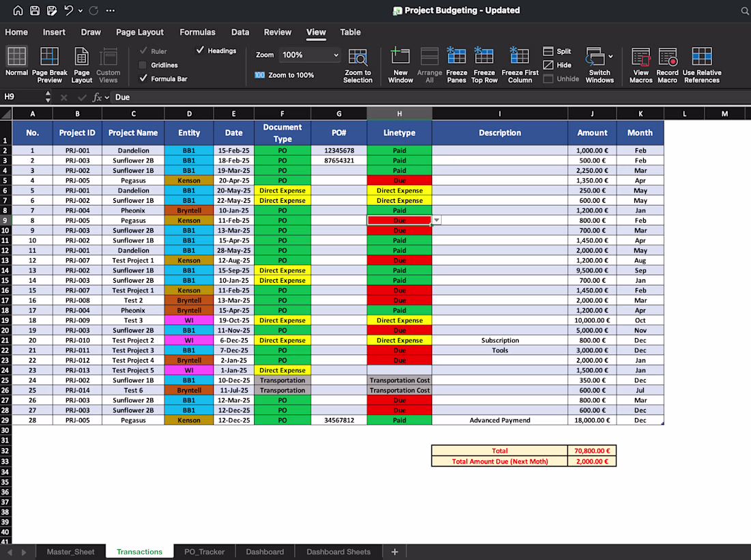Switch to the PO_Tracker sheet tab
This screenshot has width=751, height=560.
(x=205, y=552)
